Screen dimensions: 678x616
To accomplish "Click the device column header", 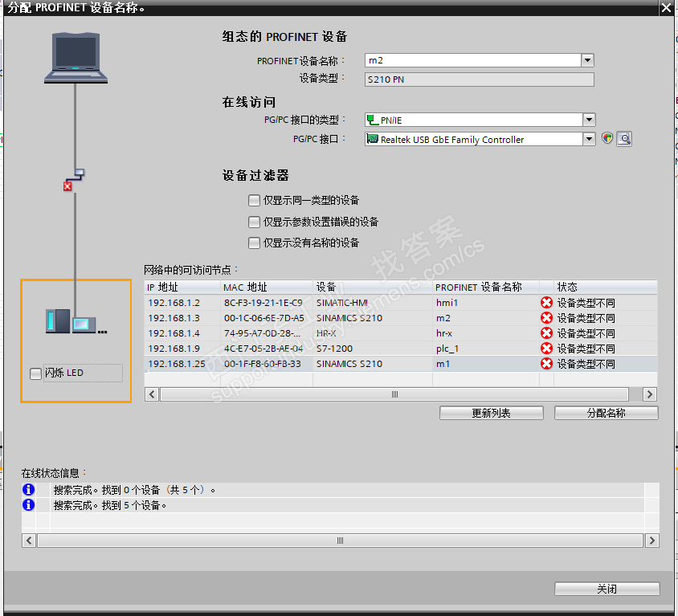I will (x=373, y=287).
